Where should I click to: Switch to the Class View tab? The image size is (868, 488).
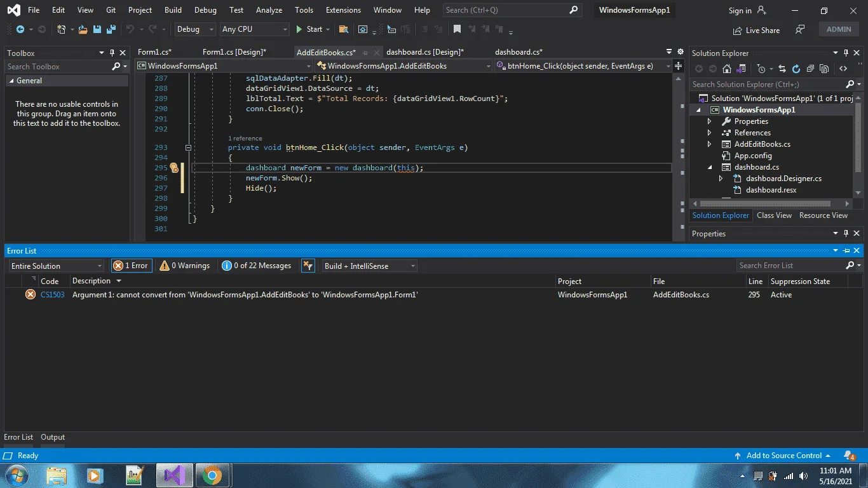(x=774, y=215)
